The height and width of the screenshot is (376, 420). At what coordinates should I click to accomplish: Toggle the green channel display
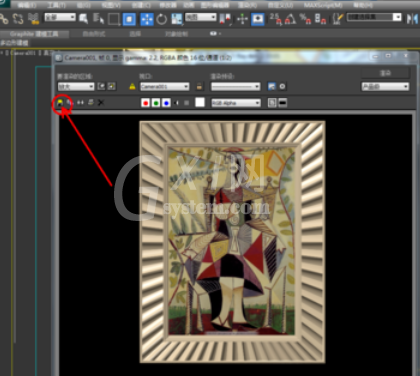click(x=156, y=103)
